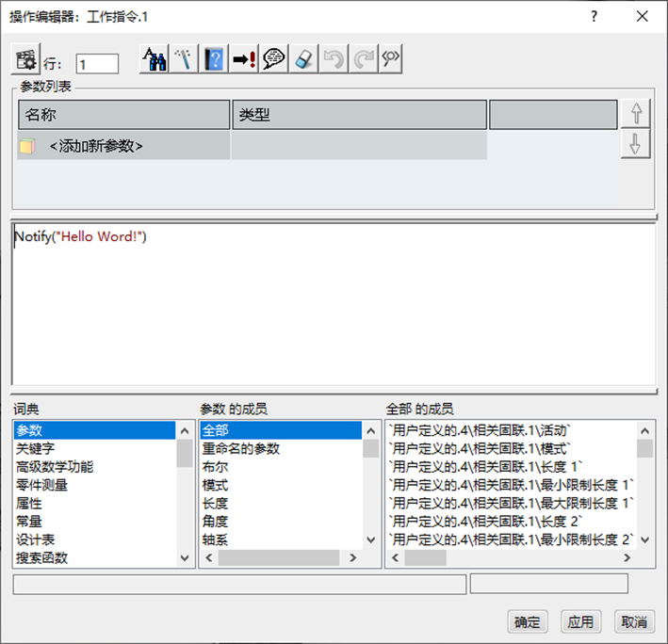Select 长度 member type
Image resolution: width=668 pixels, height=644 pixels.
[281, 504]
